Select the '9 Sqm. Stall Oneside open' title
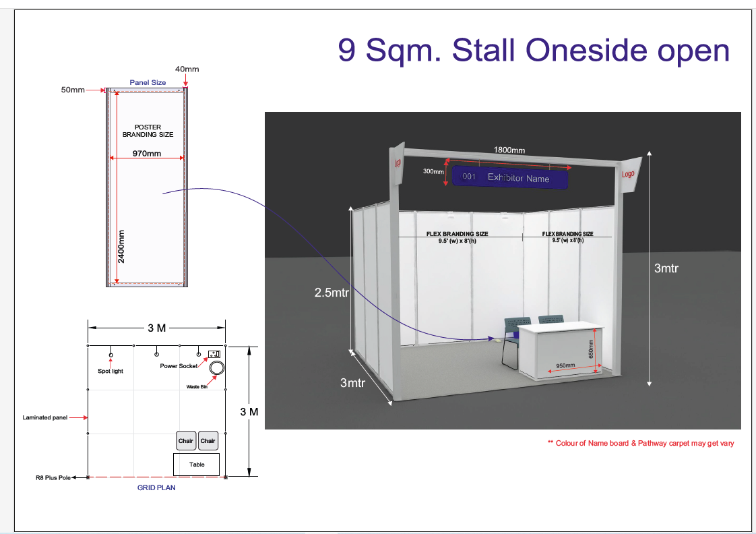This screenshot has width=756, height=534. pyautogui.click(x=534, y=51)
